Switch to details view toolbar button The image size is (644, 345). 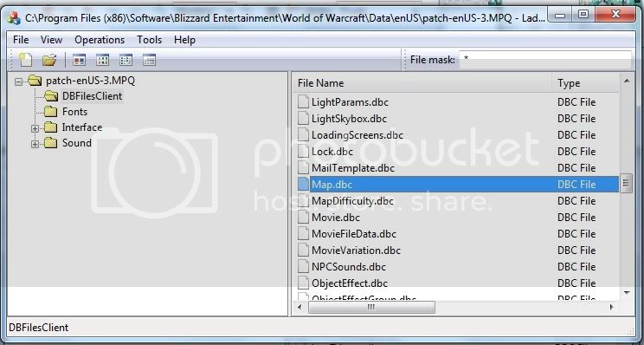[149, 60]
